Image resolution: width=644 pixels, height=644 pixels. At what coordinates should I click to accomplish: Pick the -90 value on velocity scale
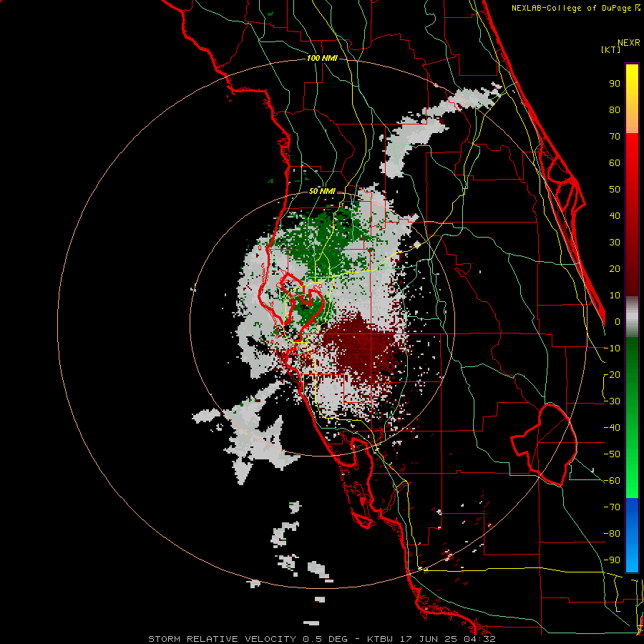(612, 560)
